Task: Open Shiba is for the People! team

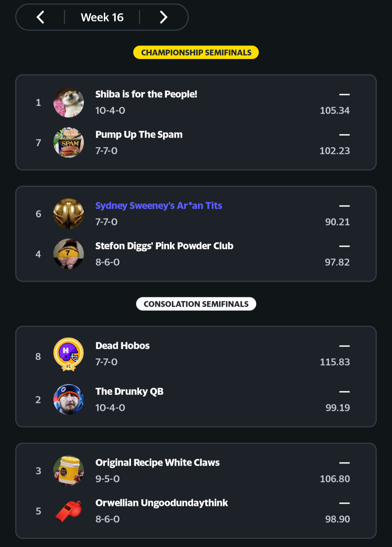Action: click(x=146, y=94)
